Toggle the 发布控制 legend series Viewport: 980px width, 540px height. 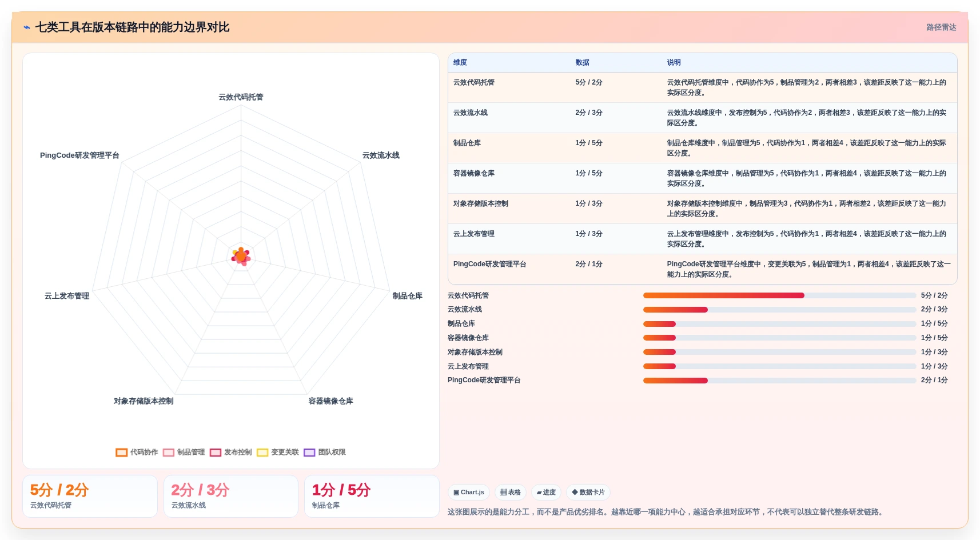(230, 452)
